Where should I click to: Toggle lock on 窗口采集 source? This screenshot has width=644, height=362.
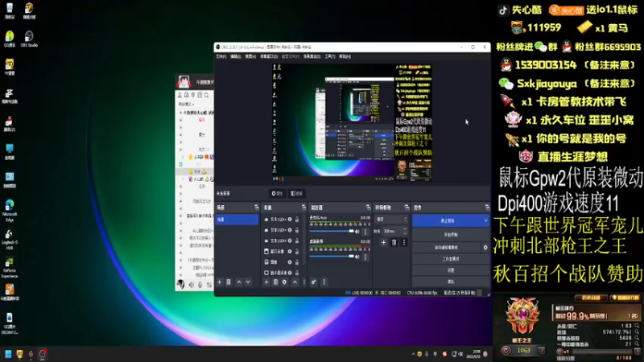(297, 251)
